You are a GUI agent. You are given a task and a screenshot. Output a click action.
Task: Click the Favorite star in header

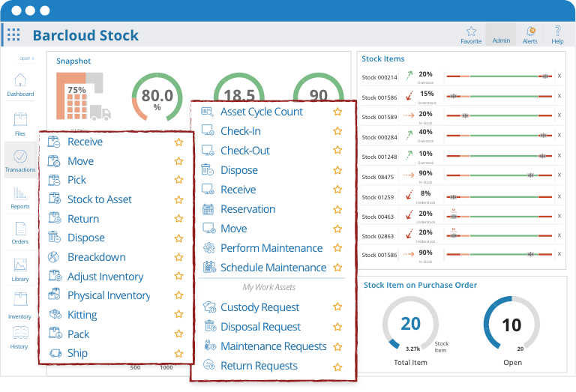pyautogui.click(x=471, y=34)
